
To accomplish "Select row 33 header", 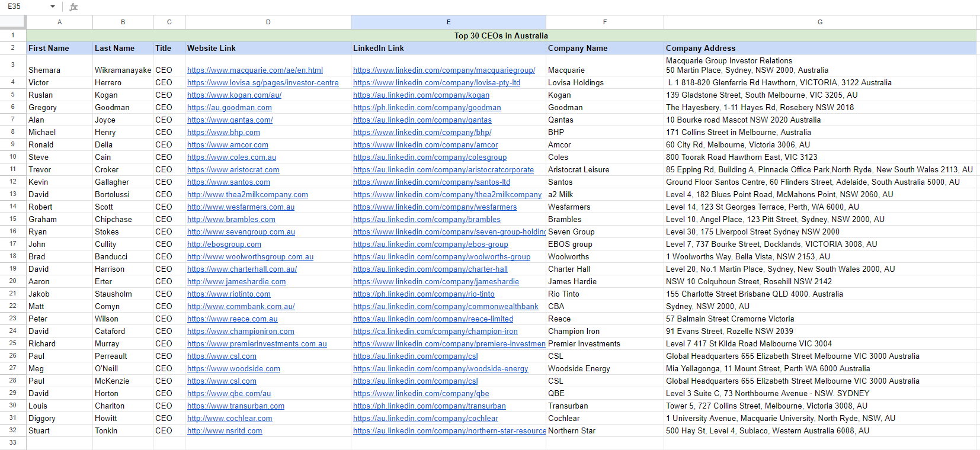I will (x=13, y=443).
